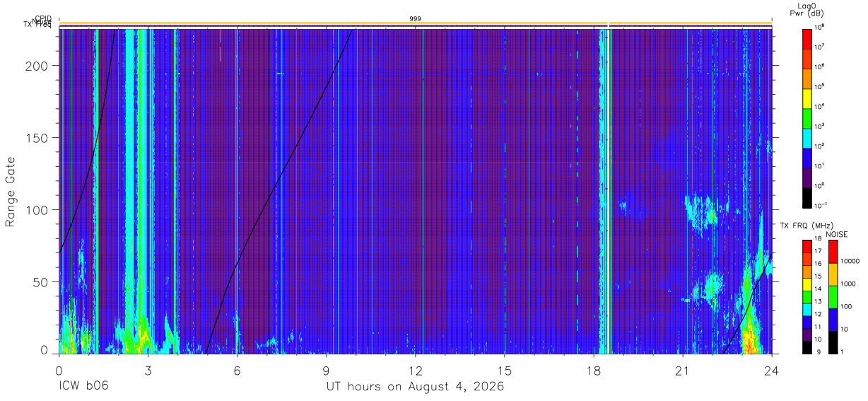
Task: Click the '150' tick on the Range Gate axis
Action: click(x=37, y=138)
